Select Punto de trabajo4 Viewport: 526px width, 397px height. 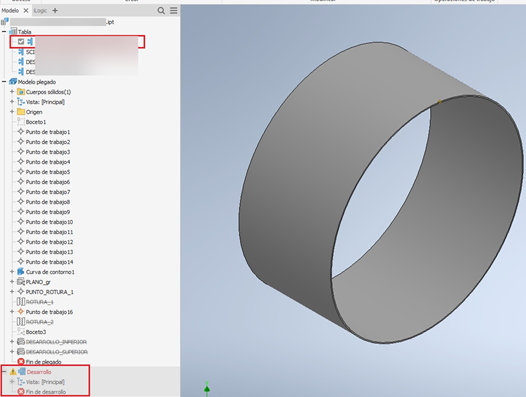pyautogui.click(x=48, y=162)
